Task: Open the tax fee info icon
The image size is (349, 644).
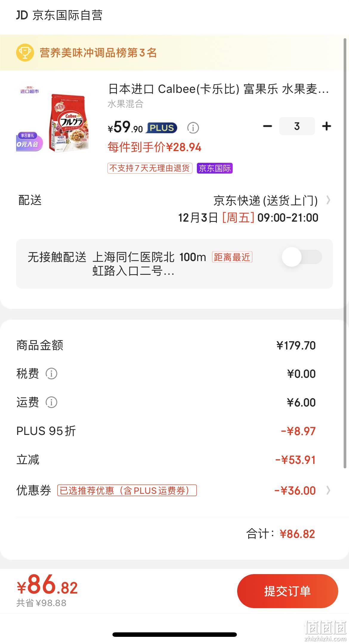Action: (x=51, y=373)
